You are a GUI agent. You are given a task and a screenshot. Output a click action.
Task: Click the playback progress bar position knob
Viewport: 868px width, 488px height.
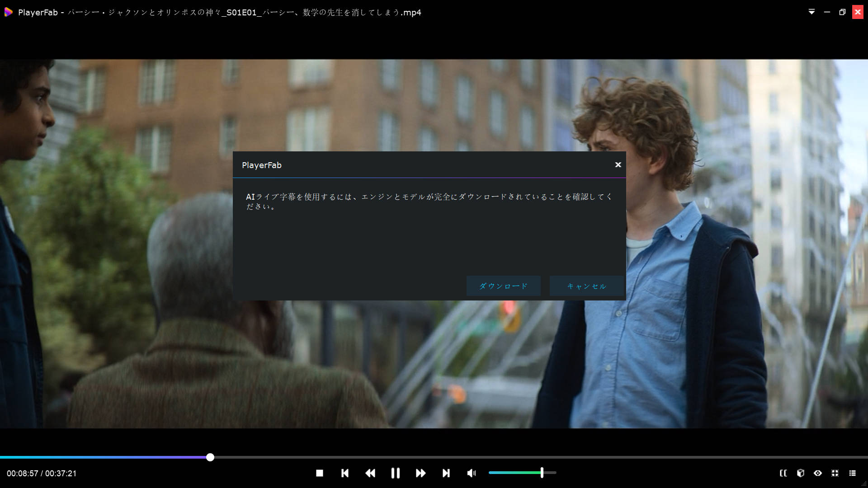point(210,457)
